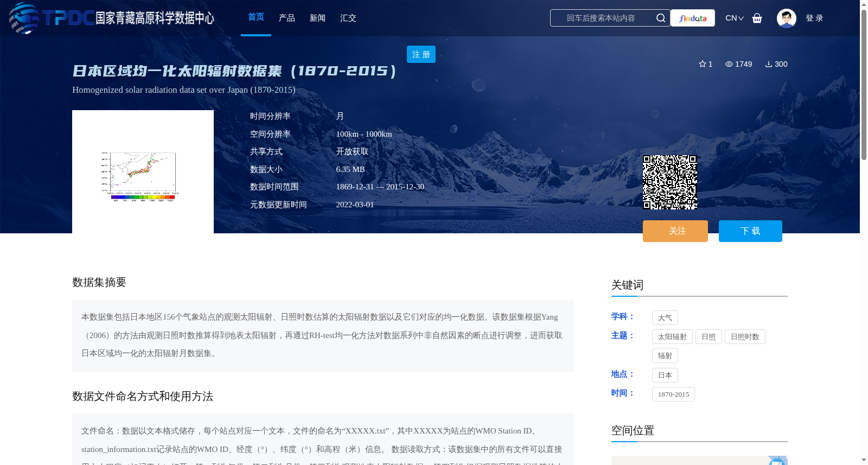Screen dimensions: 868x465
Task: Click the 100km - 1000km resolution value
Action: [x=364, y=134]
